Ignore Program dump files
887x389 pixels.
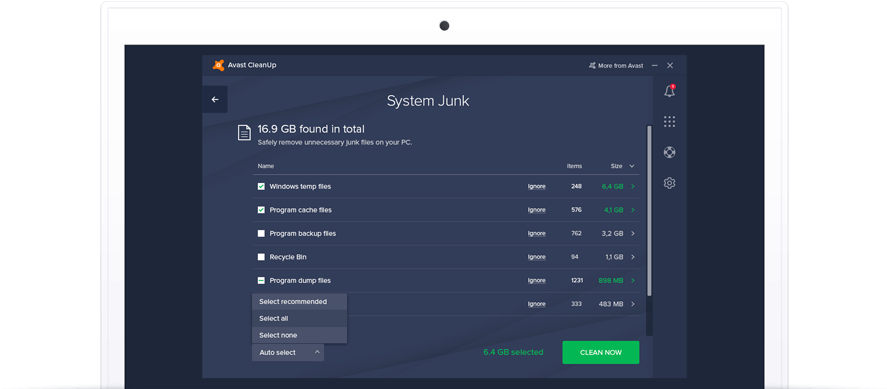(537, 281)
